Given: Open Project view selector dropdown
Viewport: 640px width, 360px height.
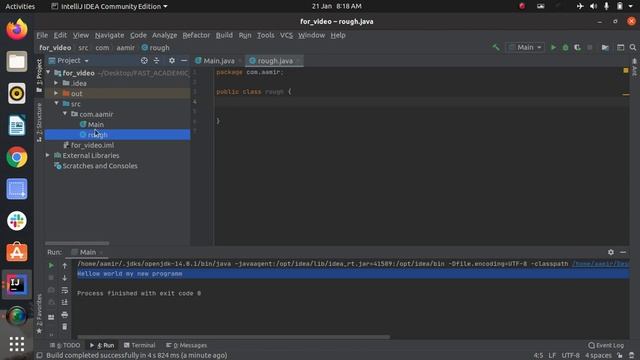Looking at the screenshot, I should tap(69, 60).
